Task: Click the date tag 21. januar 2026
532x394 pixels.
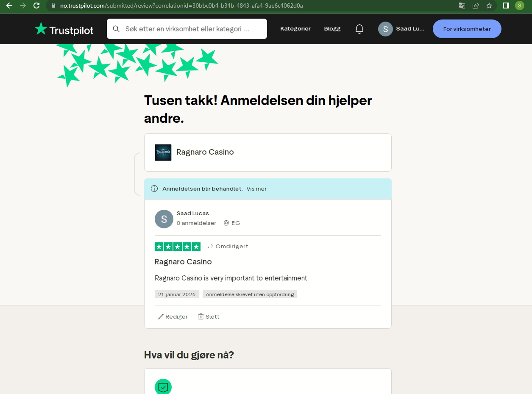Action: point(177,294)
